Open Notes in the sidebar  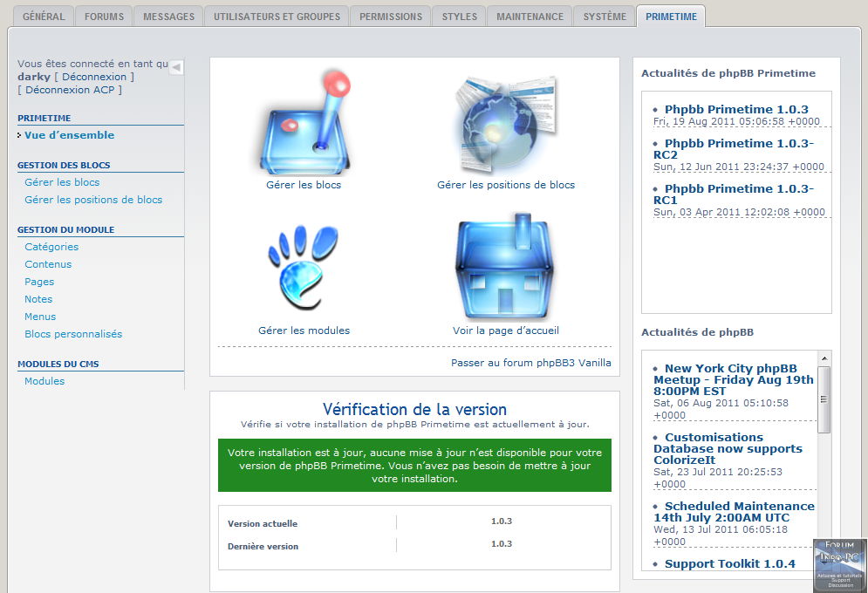click(x=38, y=299)
